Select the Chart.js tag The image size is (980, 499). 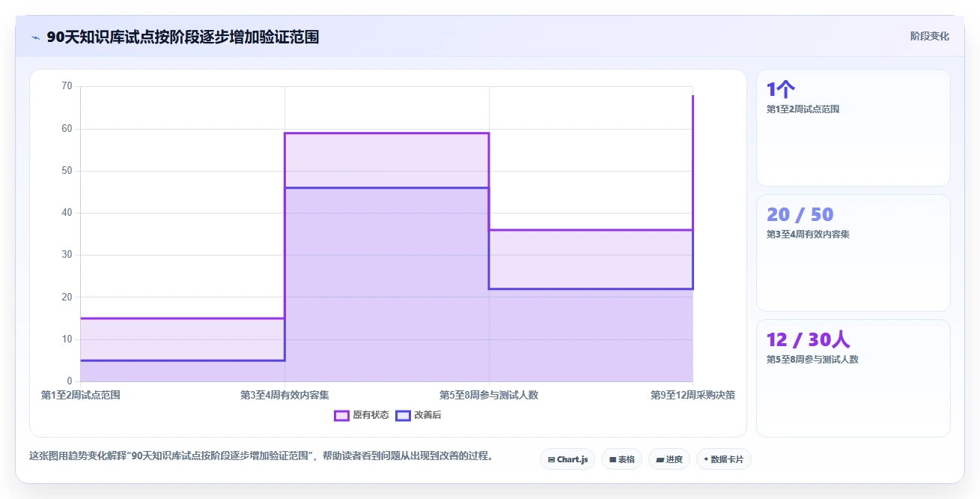point(567,459)
